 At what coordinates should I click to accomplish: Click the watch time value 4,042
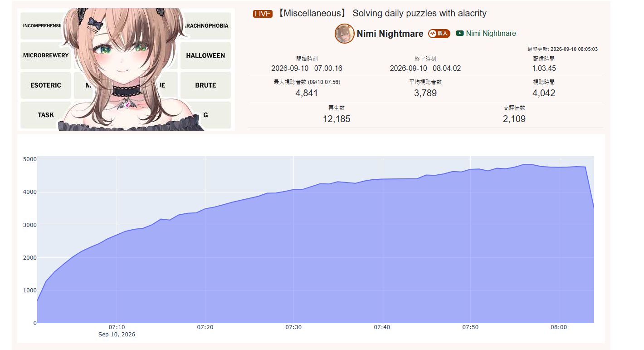click(544, 93)
